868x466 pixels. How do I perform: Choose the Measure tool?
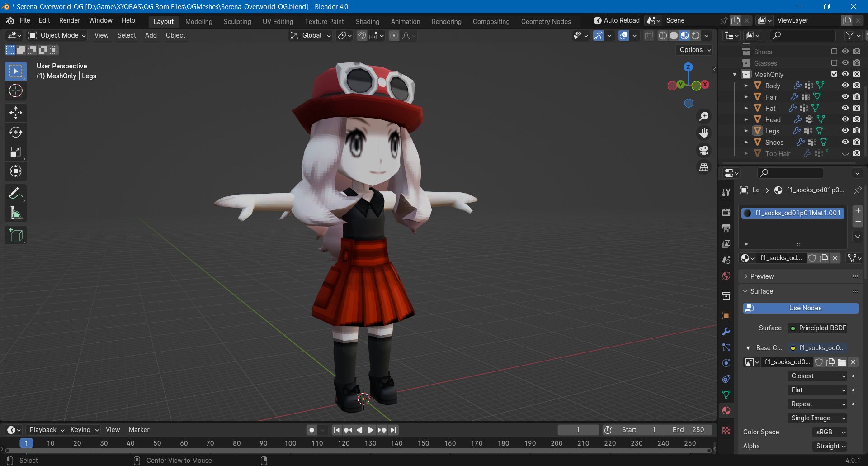[x=16, y=213]
